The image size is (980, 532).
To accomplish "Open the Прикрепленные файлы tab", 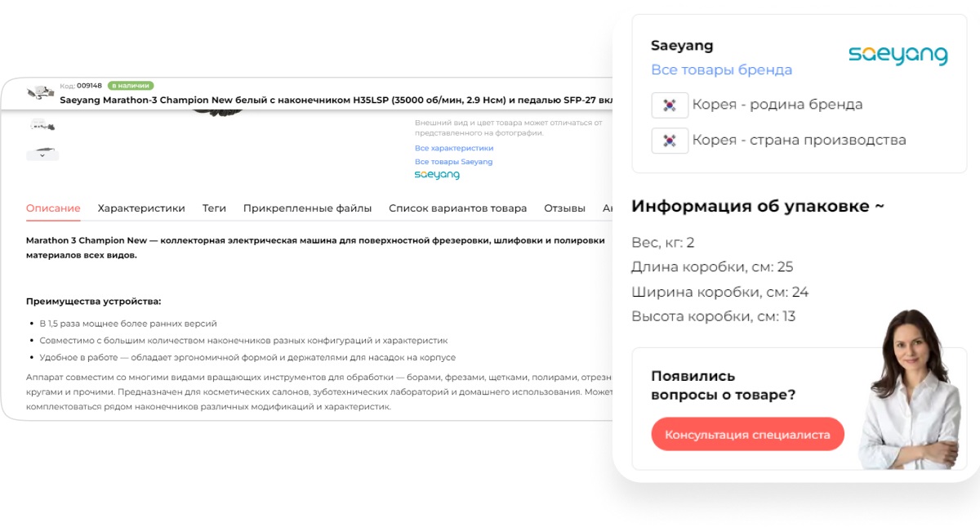I will coord(307,208).
